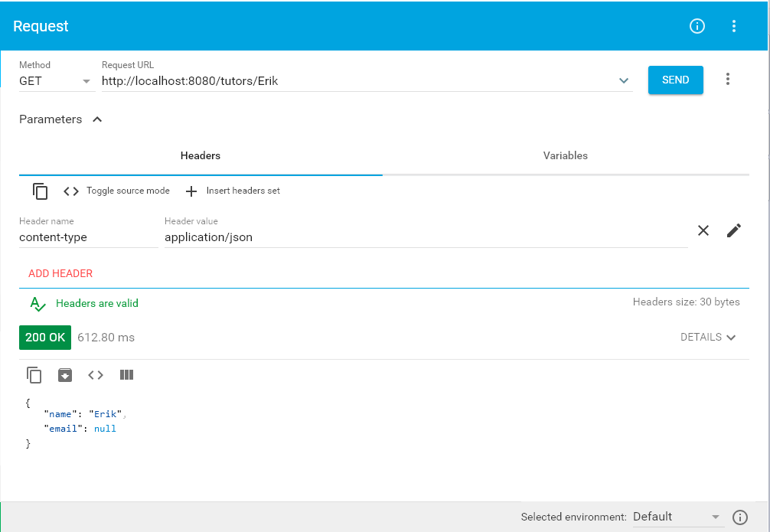Click Headers size: 30 bytes text
770x532 pixels.
point(686,302)
